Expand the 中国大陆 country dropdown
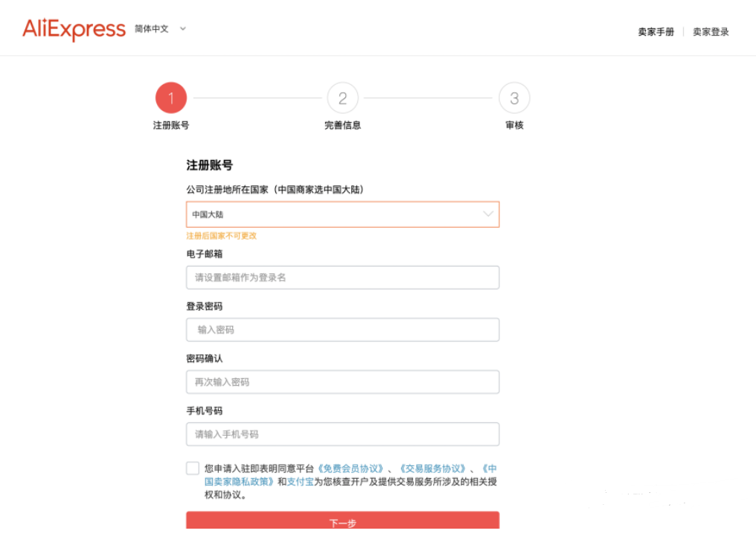Screen dimensions: 756x551 click(x=342, y=214)
